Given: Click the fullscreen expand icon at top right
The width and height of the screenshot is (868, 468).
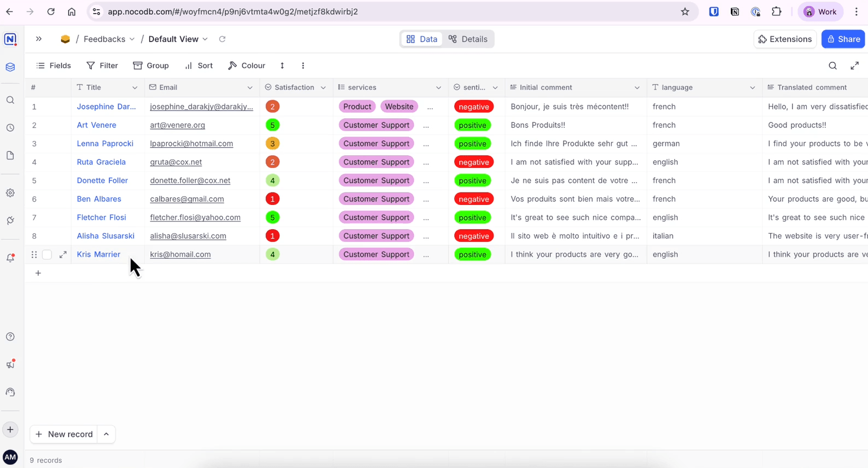Looking at the screenshot, I should (855, 66).
